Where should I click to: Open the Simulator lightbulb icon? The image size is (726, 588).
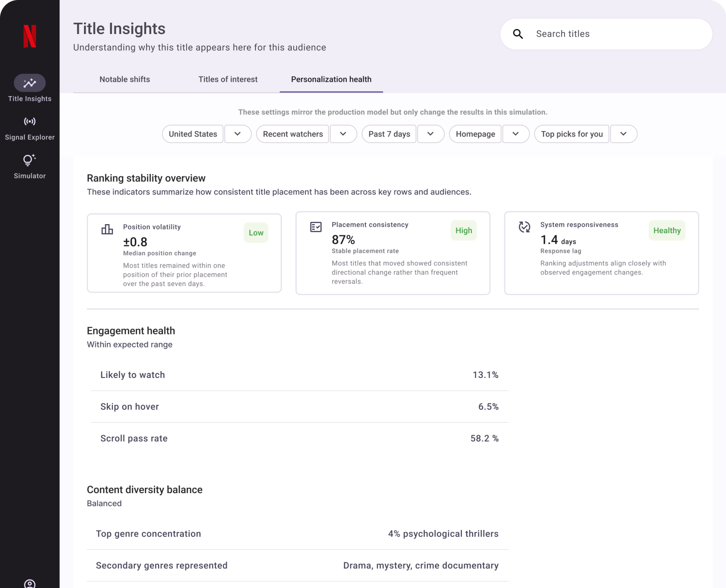[x=29, y=160]
